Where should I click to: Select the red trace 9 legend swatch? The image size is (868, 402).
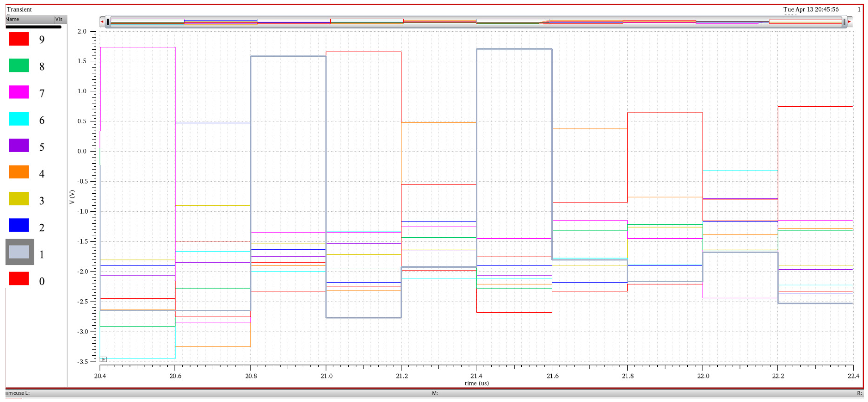click(19, 39)
